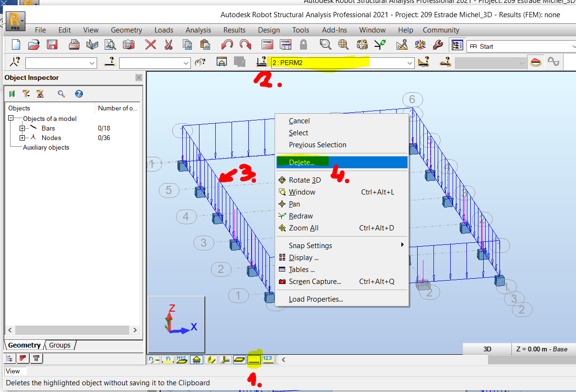Filter objects with funnel icon in Inspector
Screen dimensions: 576x392
tap(26, 94)
